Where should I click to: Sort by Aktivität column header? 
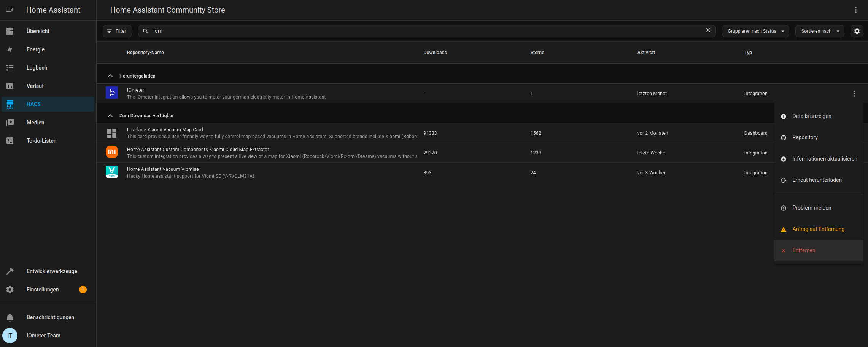click(x=646, y=53)
